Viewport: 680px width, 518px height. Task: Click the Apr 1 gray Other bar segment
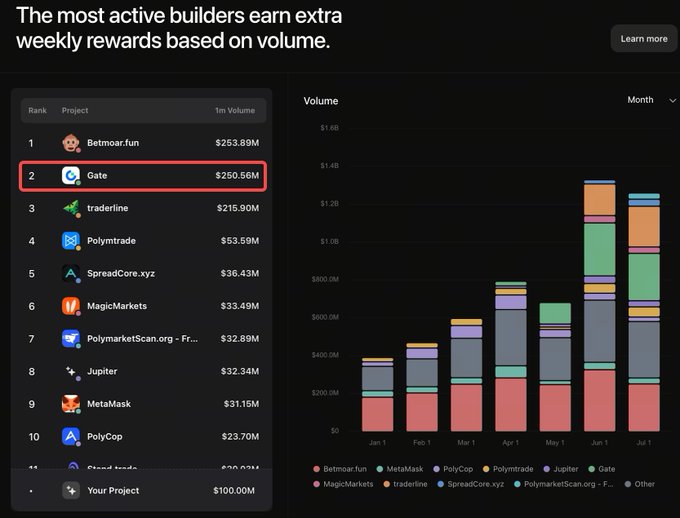(x=511, y=337)
